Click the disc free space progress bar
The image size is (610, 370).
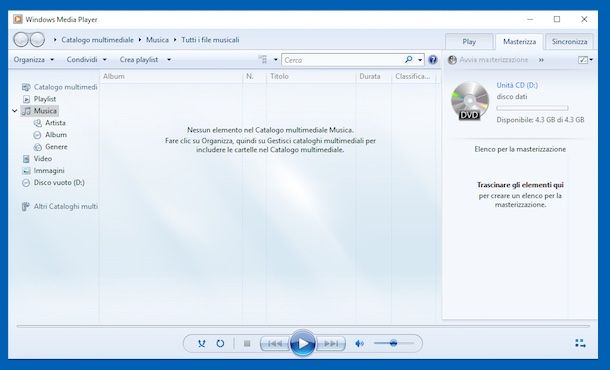pyautogui.click(x=532, y=108)
